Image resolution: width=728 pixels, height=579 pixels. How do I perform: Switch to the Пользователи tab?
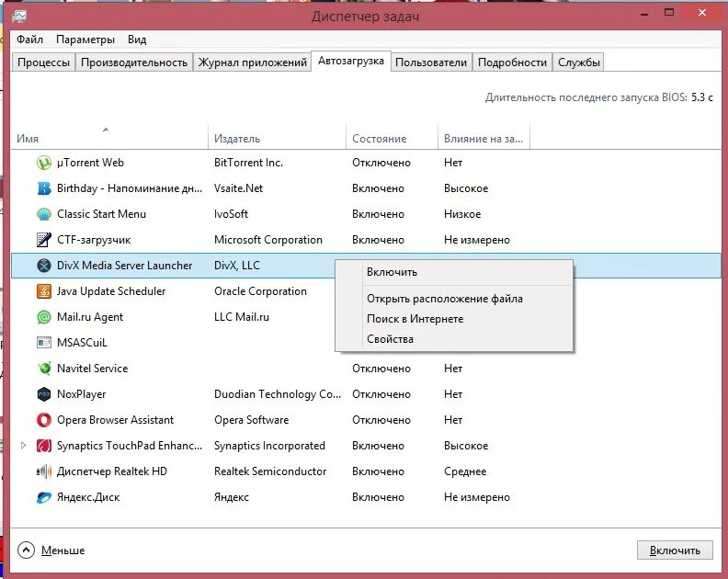(x=431, y=62)
